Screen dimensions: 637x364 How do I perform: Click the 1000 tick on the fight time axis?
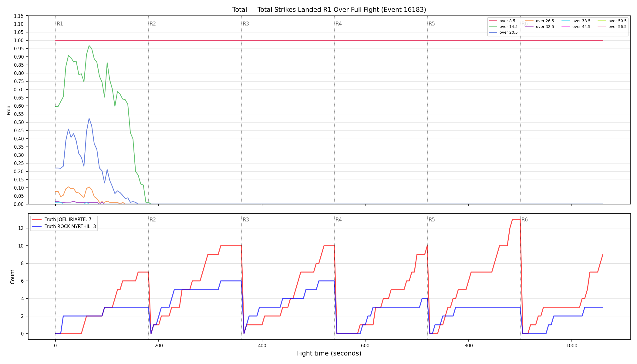pyautogui.click(x=572, y=345)
